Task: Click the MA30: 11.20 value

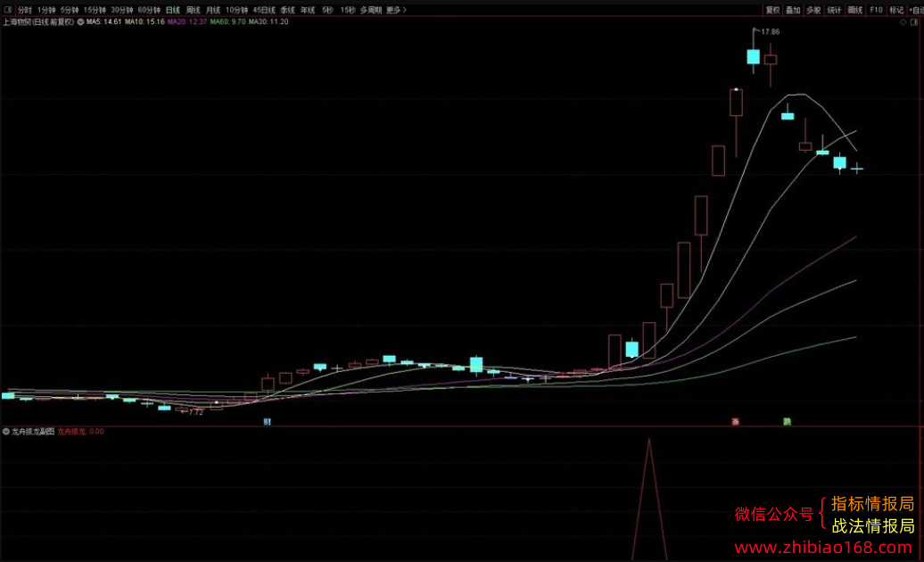Action: point(268,21)
